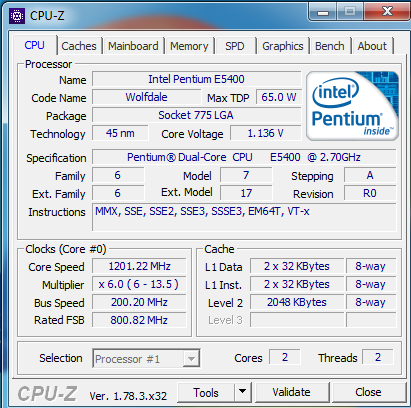
Task: Click the Threads count value 2
Action: click(x=378, y=357)
